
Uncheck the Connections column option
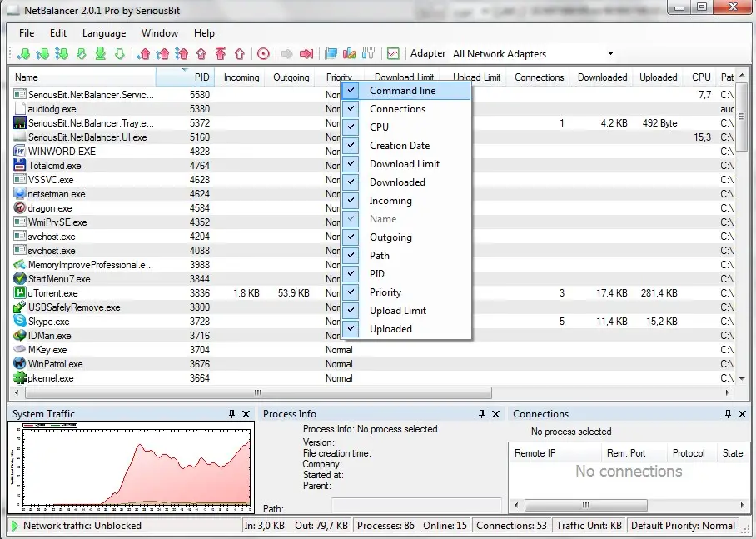click(406, 109)
